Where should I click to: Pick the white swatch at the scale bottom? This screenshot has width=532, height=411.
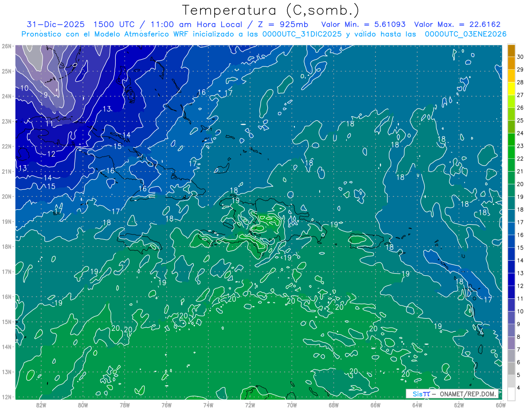point(511,394)
